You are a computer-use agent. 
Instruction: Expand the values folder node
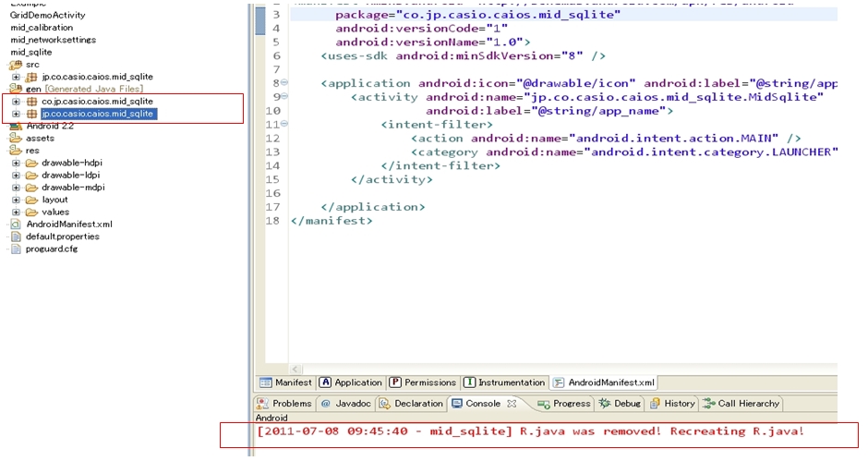(x=16, y=212)
